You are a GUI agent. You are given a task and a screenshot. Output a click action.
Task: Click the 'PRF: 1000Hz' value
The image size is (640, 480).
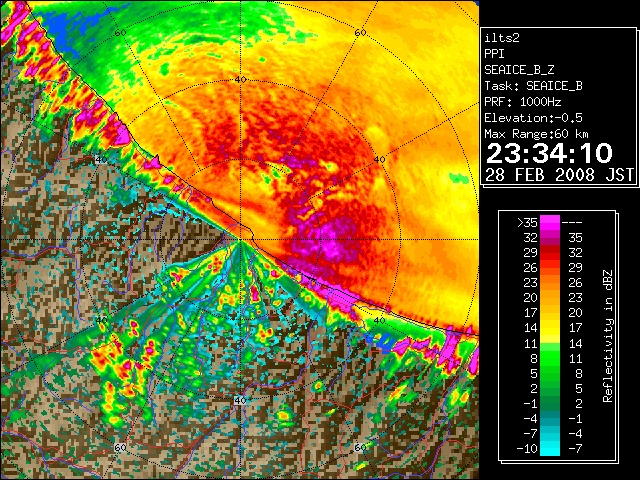click(x=523, y=102)
